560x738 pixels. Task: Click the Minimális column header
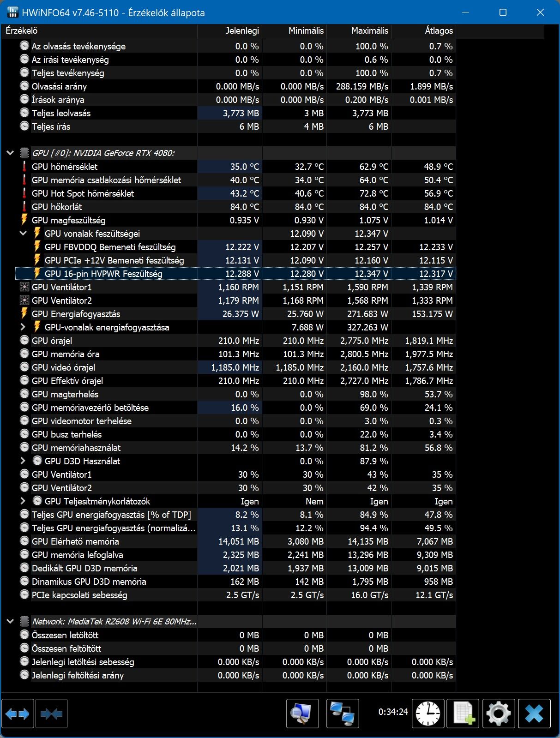[295, 31]
